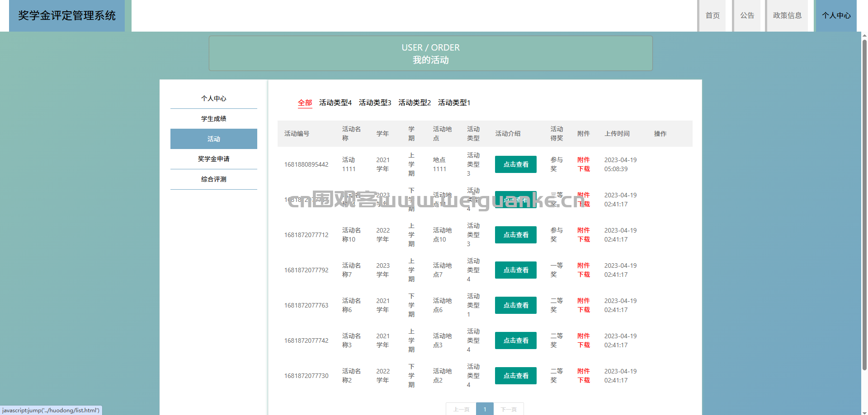Select 奖学金申请 in the left sidebar
Image resolution: width=868 pixels, height=415 pixels.
pos(214,159)
